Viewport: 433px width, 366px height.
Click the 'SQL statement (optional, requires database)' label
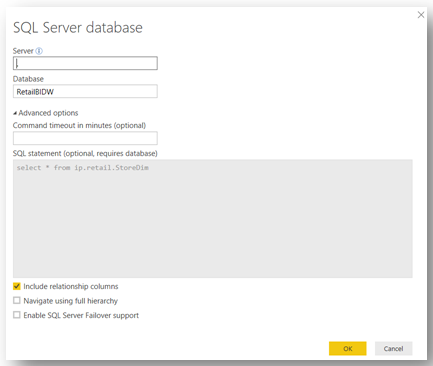coord(85,154)
